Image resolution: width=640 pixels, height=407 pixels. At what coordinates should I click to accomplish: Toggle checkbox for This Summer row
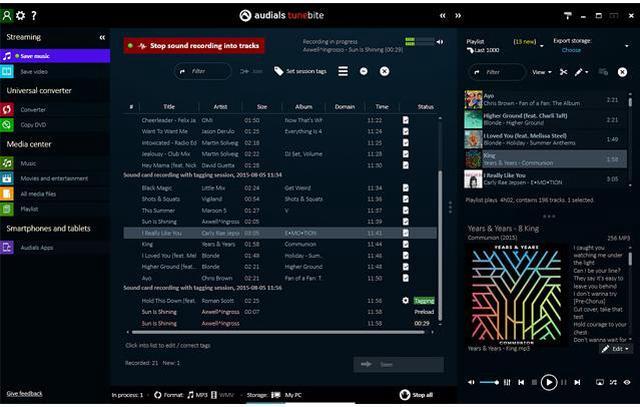(406, 210)
